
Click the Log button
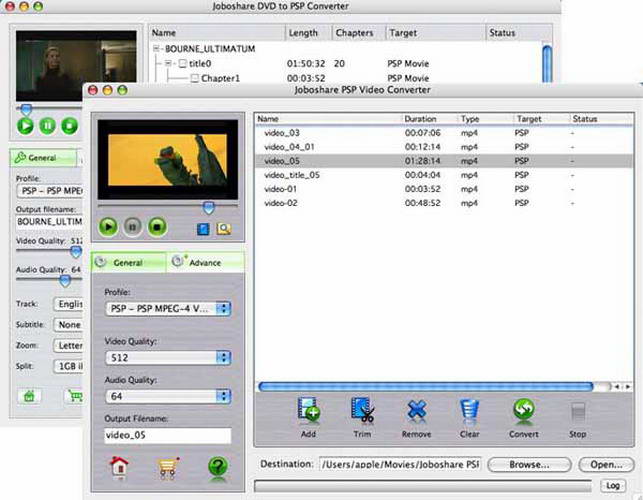[613, 486]
